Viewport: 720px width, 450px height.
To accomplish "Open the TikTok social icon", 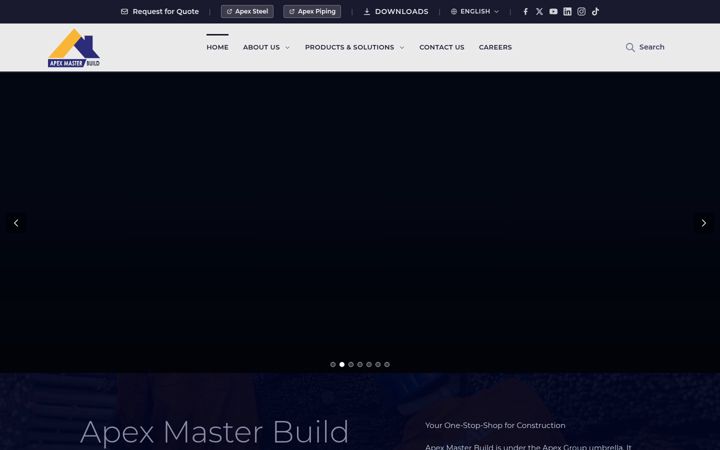I will (595, 11).
